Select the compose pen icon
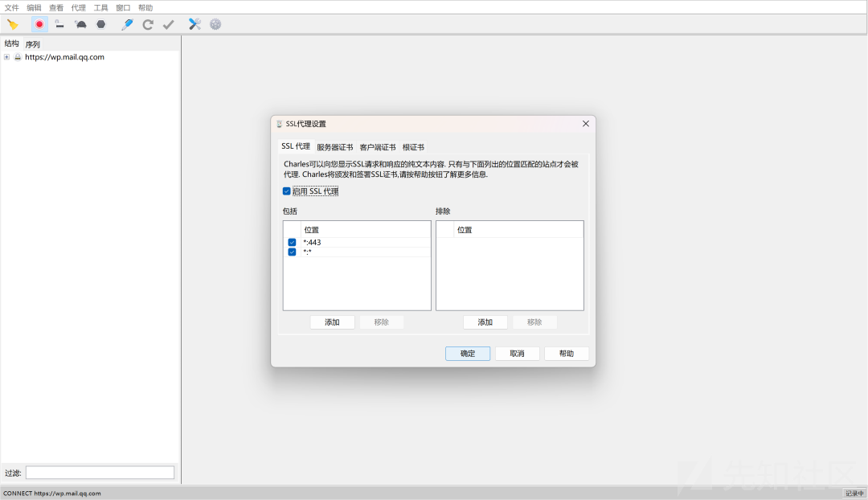This screenshot has height=500, width=868. [x=127, y=24]
